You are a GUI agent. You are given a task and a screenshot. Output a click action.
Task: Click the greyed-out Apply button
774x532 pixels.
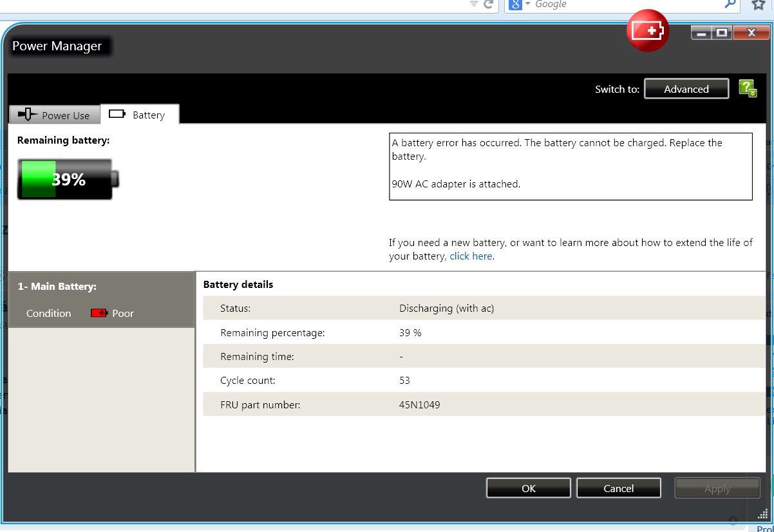click(x=717, y=488)
